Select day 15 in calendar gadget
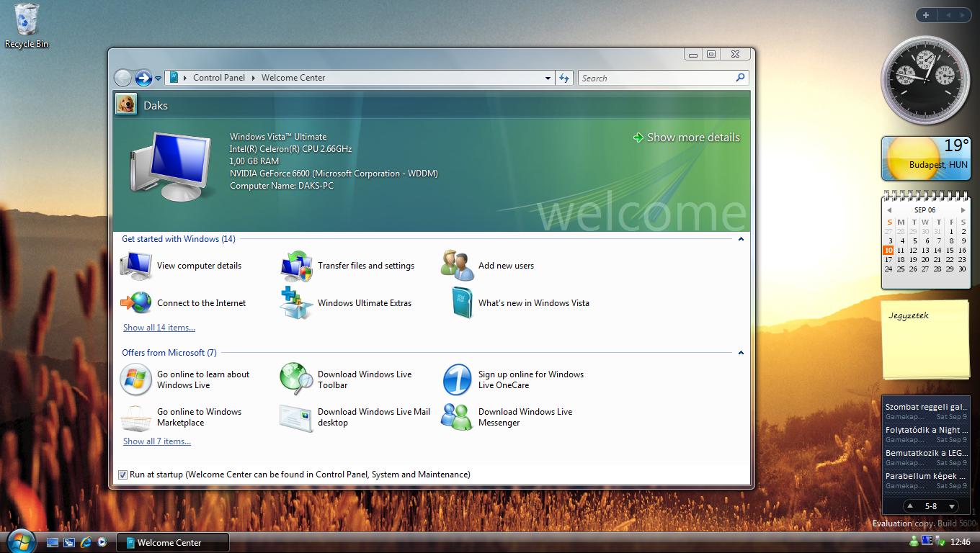This screenshot has height=553, width=980. [950, 251]
